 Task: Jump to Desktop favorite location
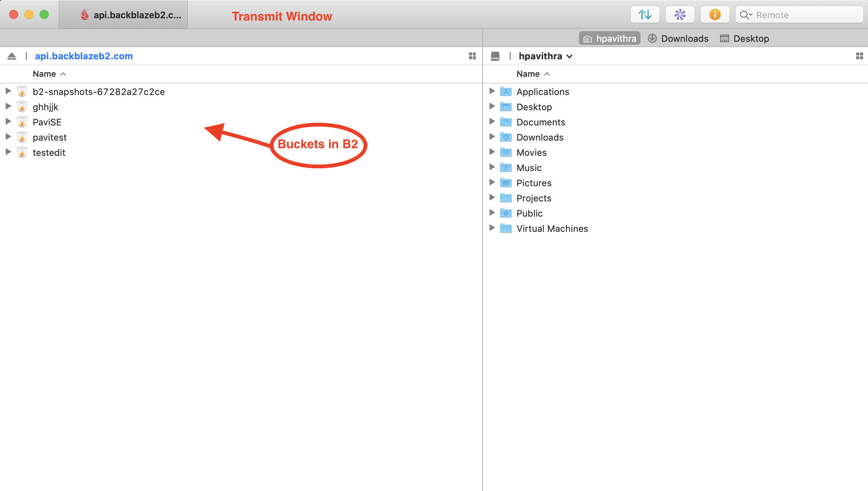click(745, 38)
